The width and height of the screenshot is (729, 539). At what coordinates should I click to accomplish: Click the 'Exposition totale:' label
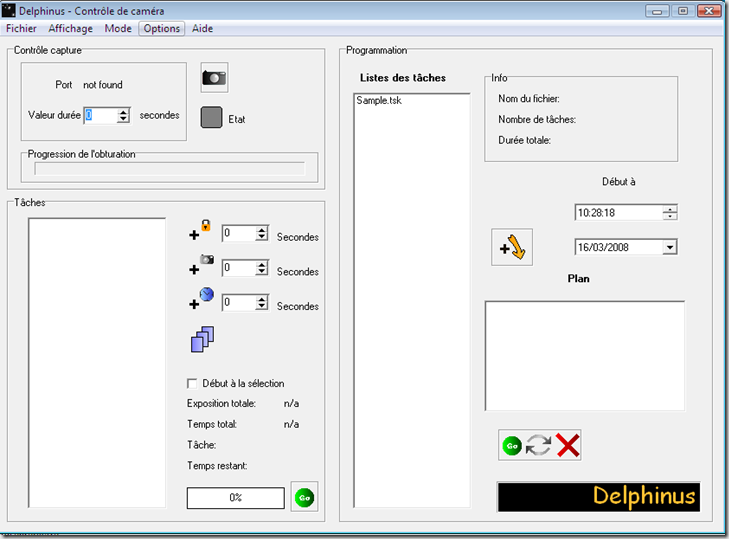(x=221, y=403)
